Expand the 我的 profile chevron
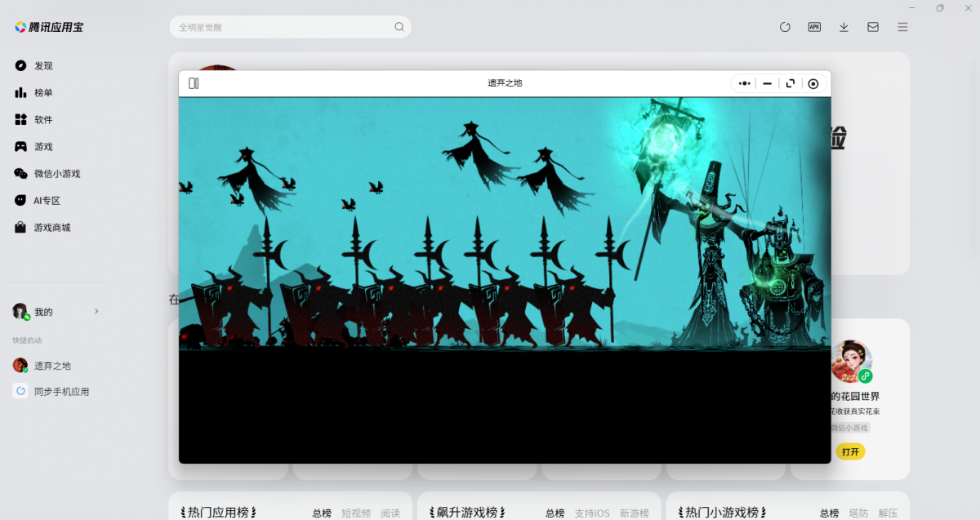The image size is (980, 520). click(x=96, y=311)
